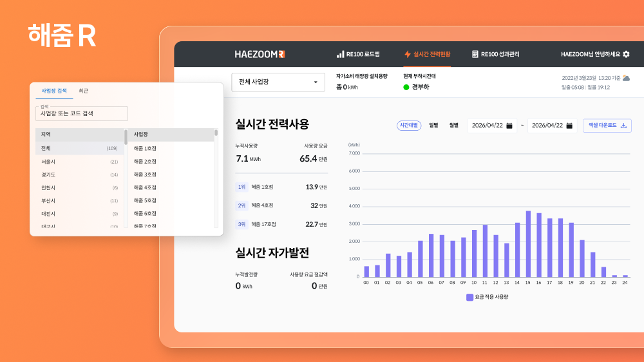Click the 3위 rank badge

point(241,224)
